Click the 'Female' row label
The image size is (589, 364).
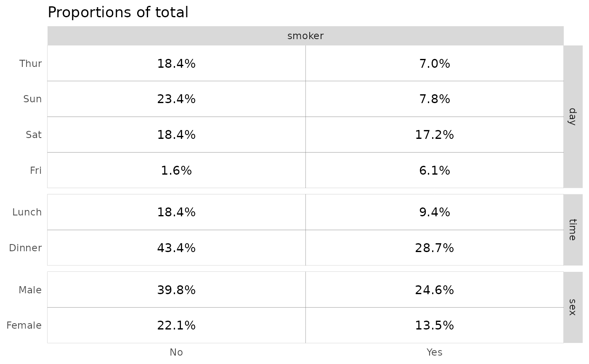pyautogui.click(x=24, y=325)
